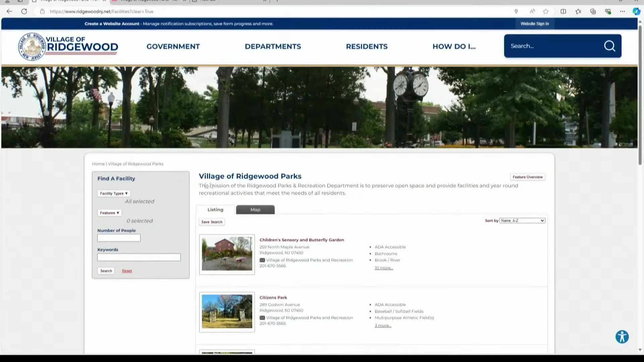Image resolution: width=644 pixels, height=362 pixels.
Task: Click the Village of Ridgewood seal logo
Action: 32,47
